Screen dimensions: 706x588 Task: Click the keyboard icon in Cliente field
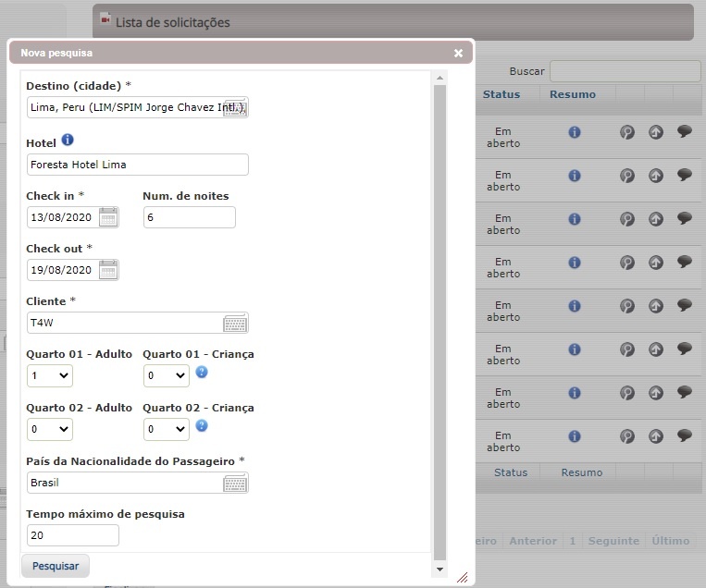pyautogui.click(x=235, y=323)
